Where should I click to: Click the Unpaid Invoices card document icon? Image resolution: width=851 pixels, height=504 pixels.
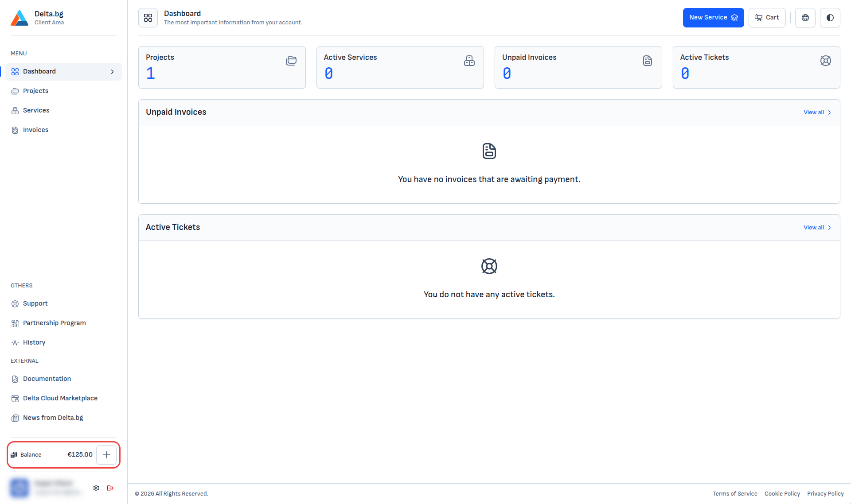(x=648, y=61)
